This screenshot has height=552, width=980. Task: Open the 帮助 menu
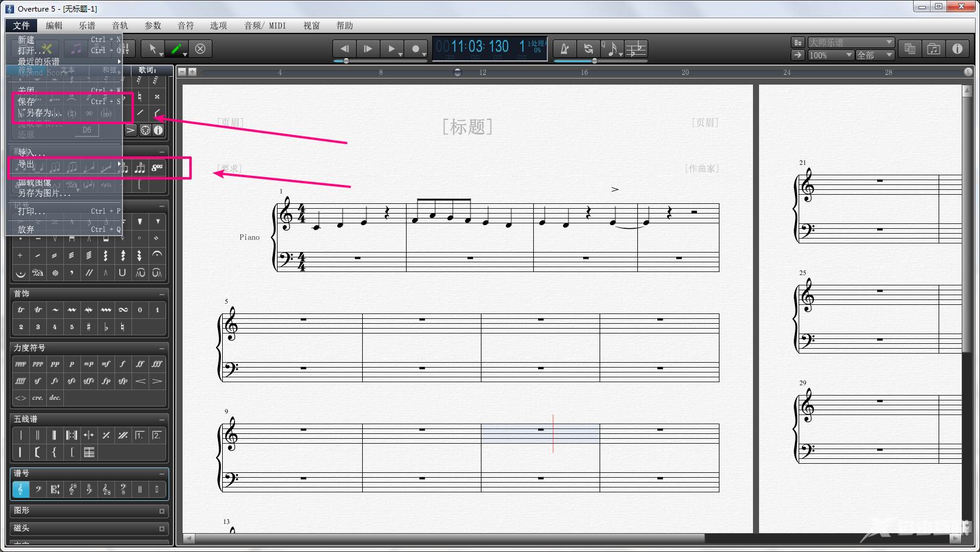coord(345,26)
